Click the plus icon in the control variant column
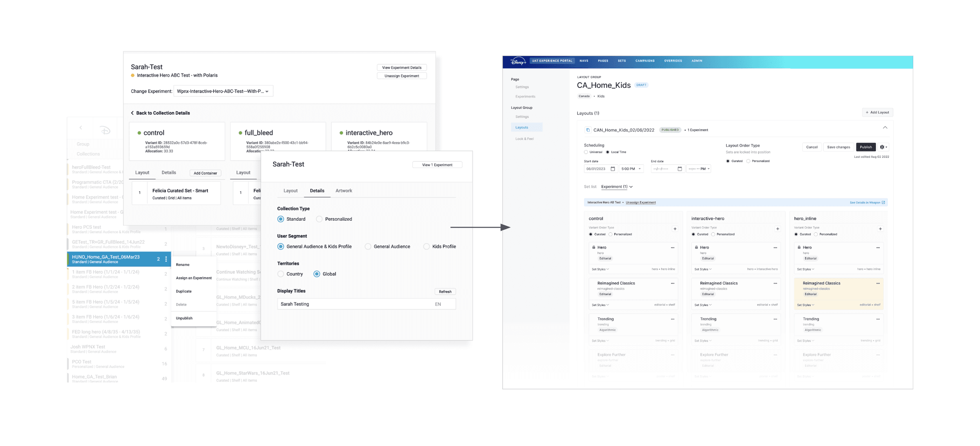The height and width of the screenshot is (446, 980). [675, 228]
